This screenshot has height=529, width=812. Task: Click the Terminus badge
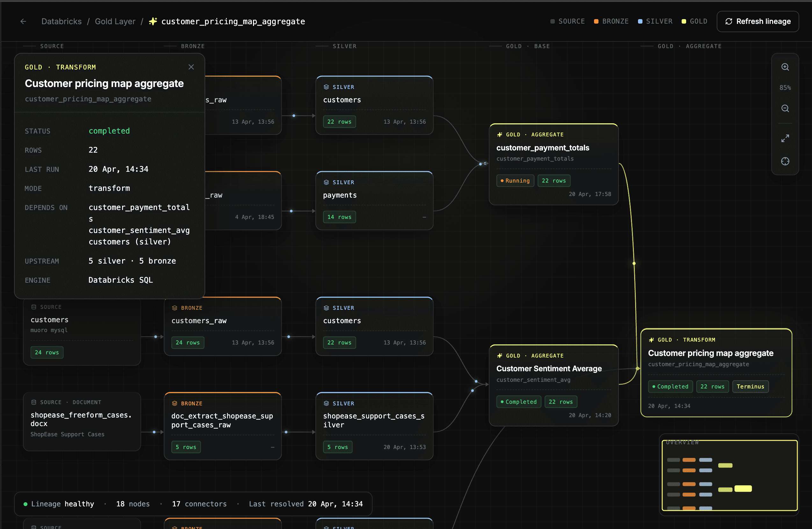point(750,387)
